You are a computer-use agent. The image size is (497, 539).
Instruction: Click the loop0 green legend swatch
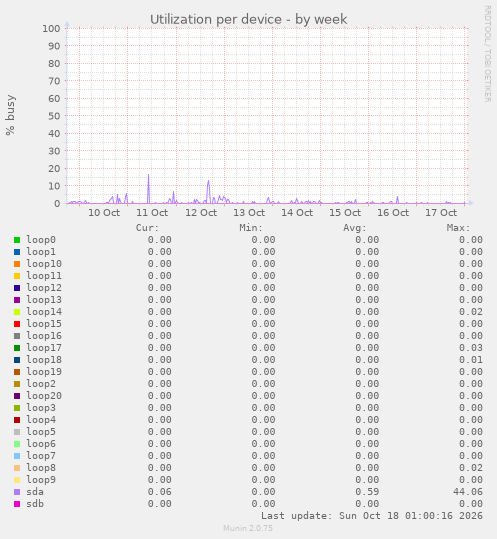17,240
